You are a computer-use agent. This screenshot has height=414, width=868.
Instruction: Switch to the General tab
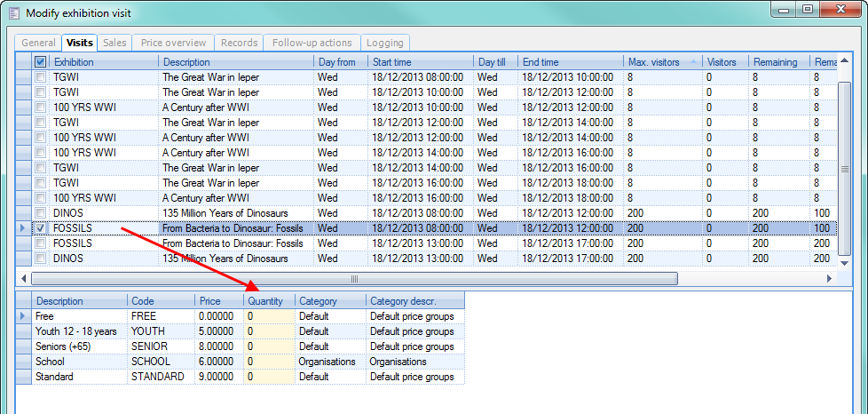(x=38, y=43)
